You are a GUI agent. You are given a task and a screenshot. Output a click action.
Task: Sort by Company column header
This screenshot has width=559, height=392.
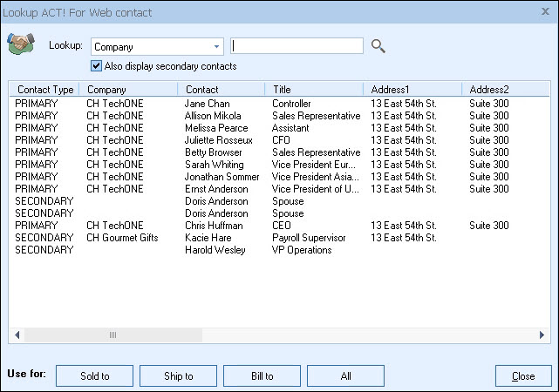tap(129, 90)
